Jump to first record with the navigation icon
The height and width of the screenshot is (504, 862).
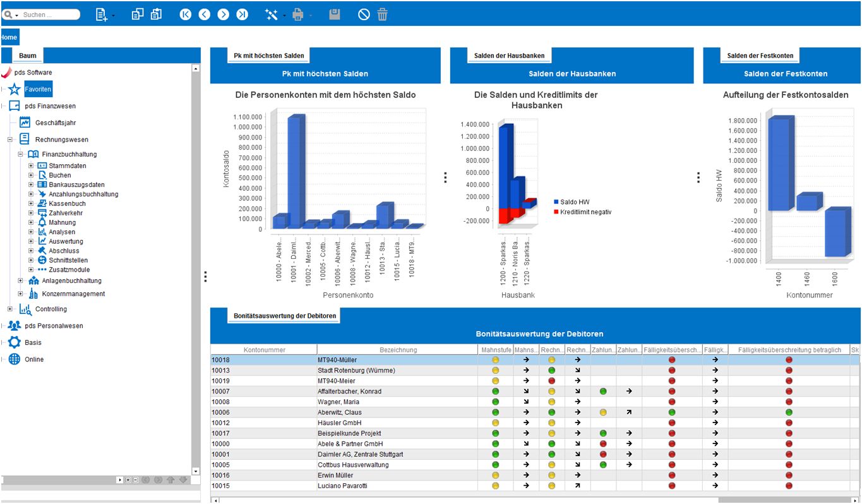(185, 15)
